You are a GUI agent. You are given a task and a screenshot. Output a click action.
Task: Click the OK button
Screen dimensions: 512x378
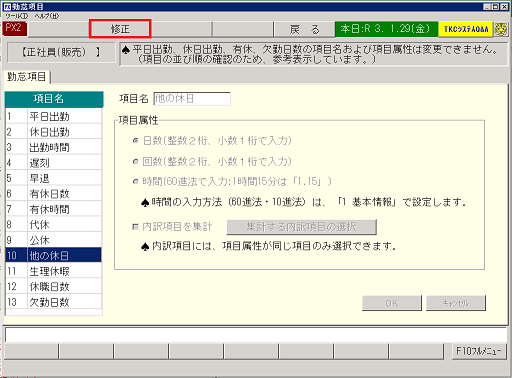click(392, 303)
